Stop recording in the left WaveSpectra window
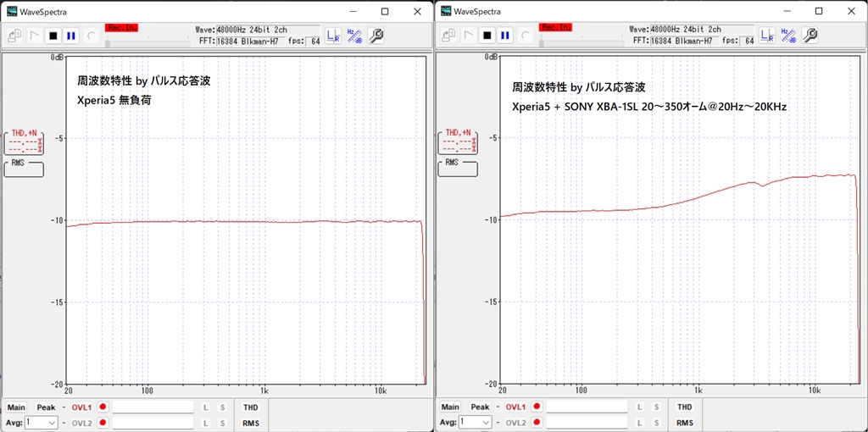Image resolution: width=868 pixels, height=432 pixels. click(53, 36)
